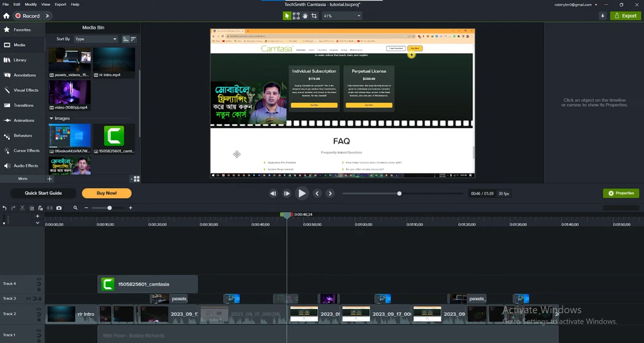Open the Help menu
Image resolution: width=644 pixels, height=343 pixels.
pos(75,4)
